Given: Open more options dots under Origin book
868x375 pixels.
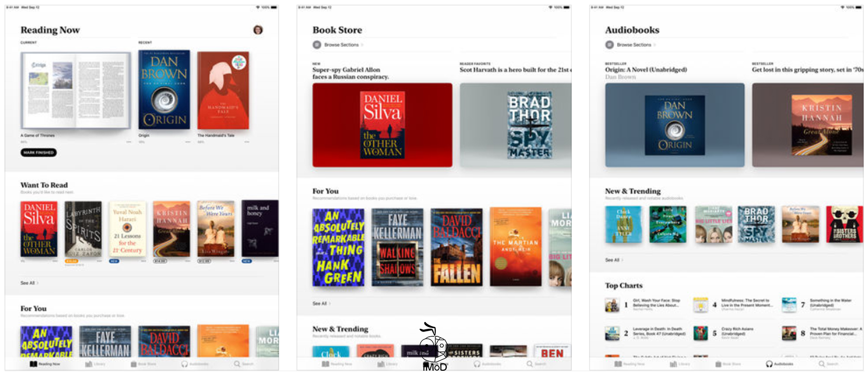Looking at the screenshot, I should pyautogui.click(x=188, y=142).
